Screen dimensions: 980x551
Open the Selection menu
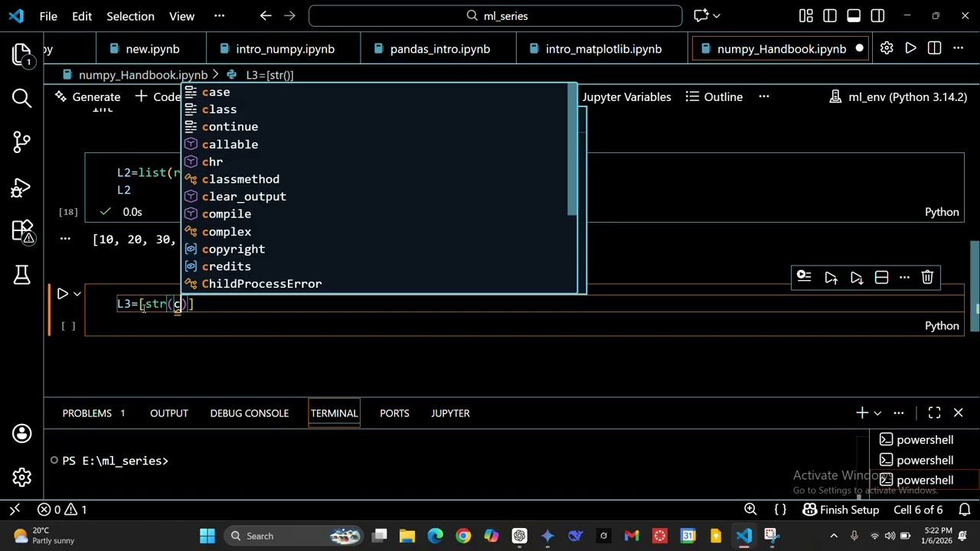coord(130,15)
